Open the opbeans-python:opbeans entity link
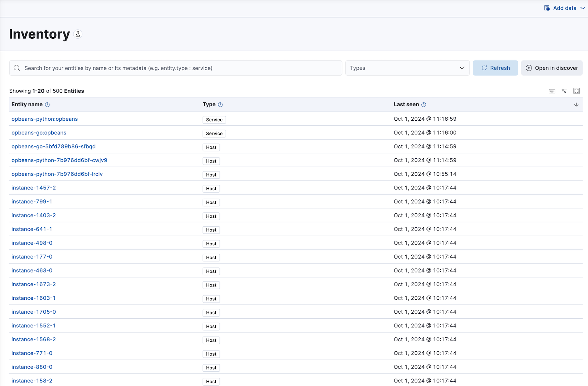 [x=44, y=119]
